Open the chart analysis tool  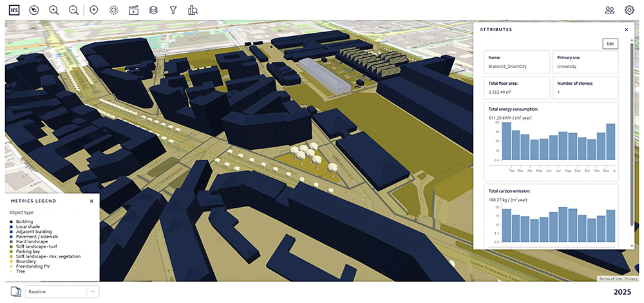click(193, 10)
